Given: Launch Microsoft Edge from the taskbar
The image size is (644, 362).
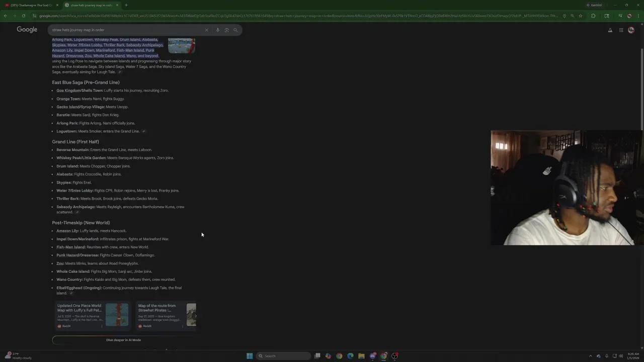Looking at the screenshot, I should point(350,356).
